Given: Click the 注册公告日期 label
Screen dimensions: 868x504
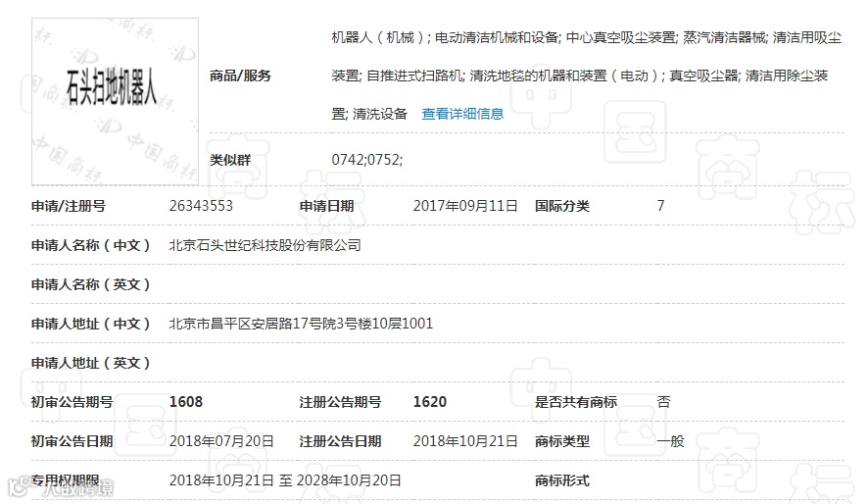Looking at the screenshot, I should click(340, 441).
